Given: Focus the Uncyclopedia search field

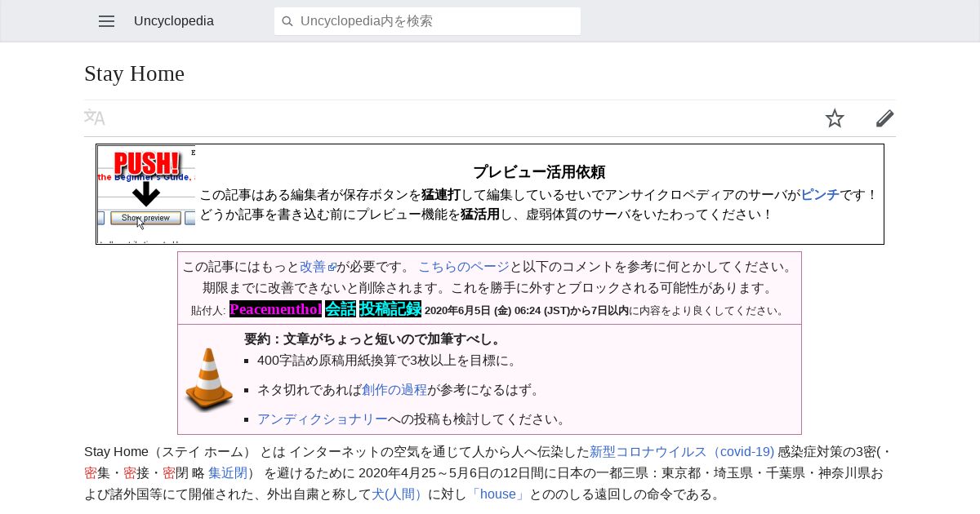Looking at the screenshot, I should point(427,21).
